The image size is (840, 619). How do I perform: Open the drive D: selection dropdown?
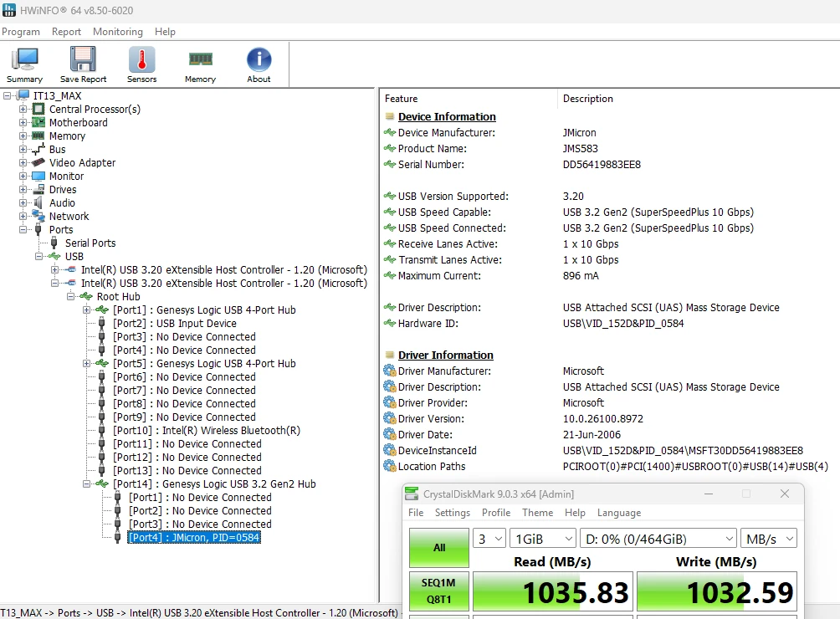point(658,539)
